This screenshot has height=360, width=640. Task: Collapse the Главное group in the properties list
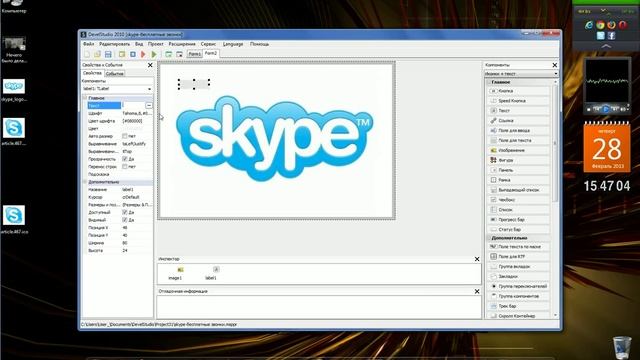(85, 98)
